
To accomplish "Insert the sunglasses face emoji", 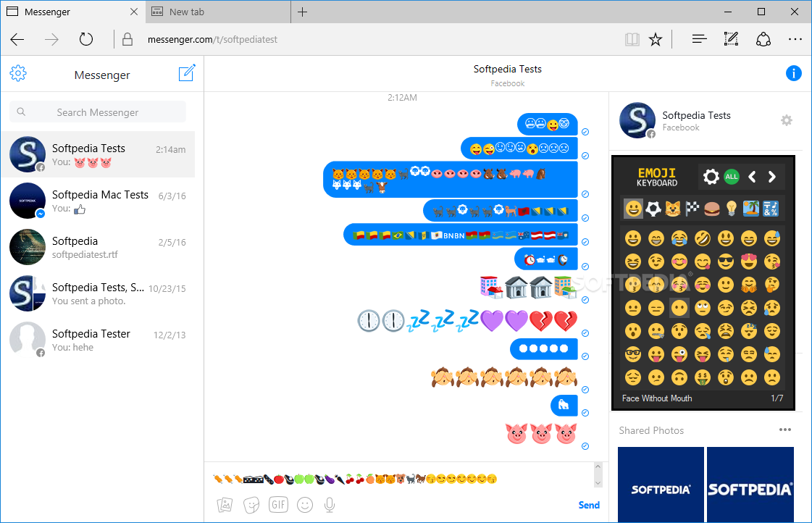I will tap(726, 261).
